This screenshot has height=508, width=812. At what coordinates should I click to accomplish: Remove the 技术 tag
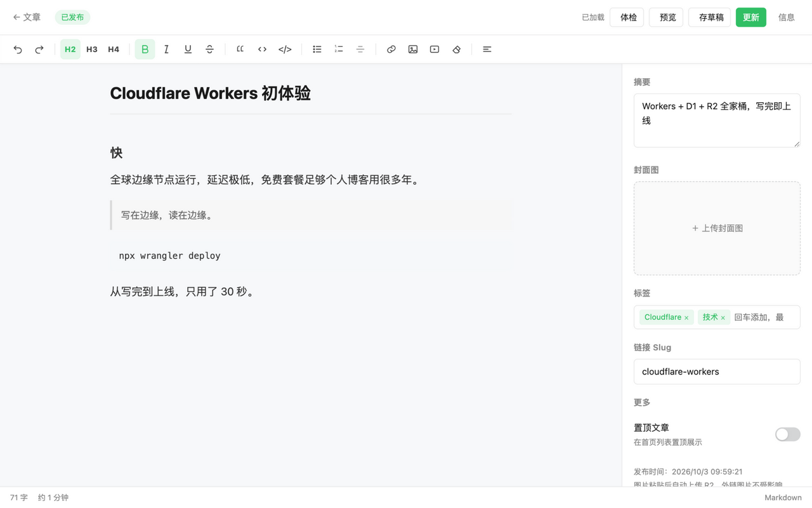point(723,317)
